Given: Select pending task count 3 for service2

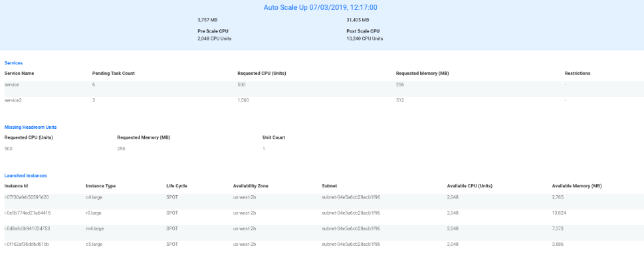Looking at the screenshot, I should (94, 100).
